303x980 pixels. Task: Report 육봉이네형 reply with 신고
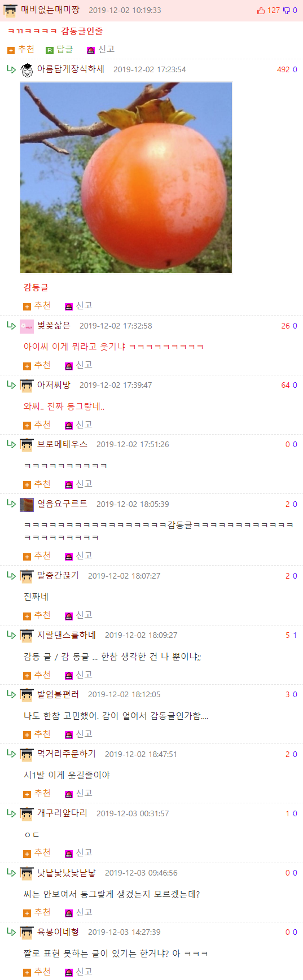tap(79, 972)
